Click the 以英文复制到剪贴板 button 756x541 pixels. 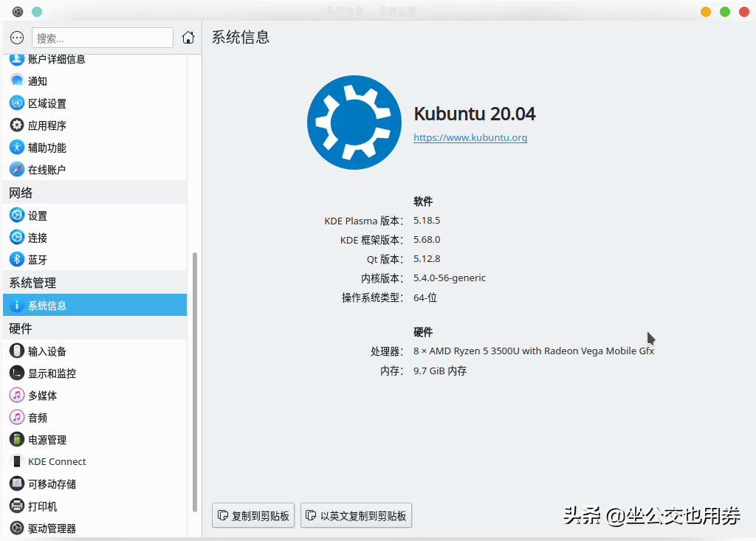click(356, 515)
